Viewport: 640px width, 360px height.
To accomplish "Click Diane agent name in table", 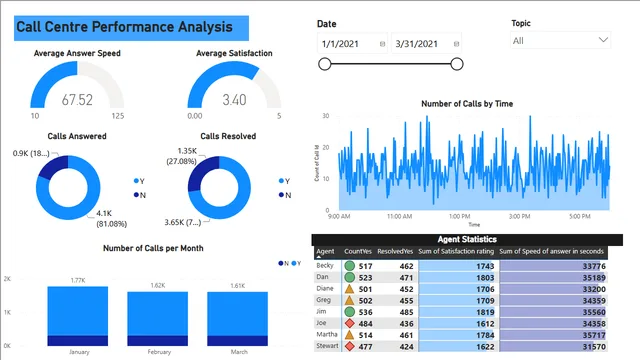I will tap(325, 288).
